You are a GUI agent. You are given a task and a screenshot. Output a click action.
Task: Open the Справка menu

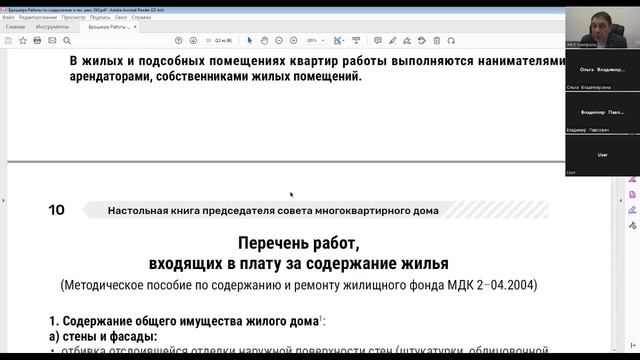(141, 18)
